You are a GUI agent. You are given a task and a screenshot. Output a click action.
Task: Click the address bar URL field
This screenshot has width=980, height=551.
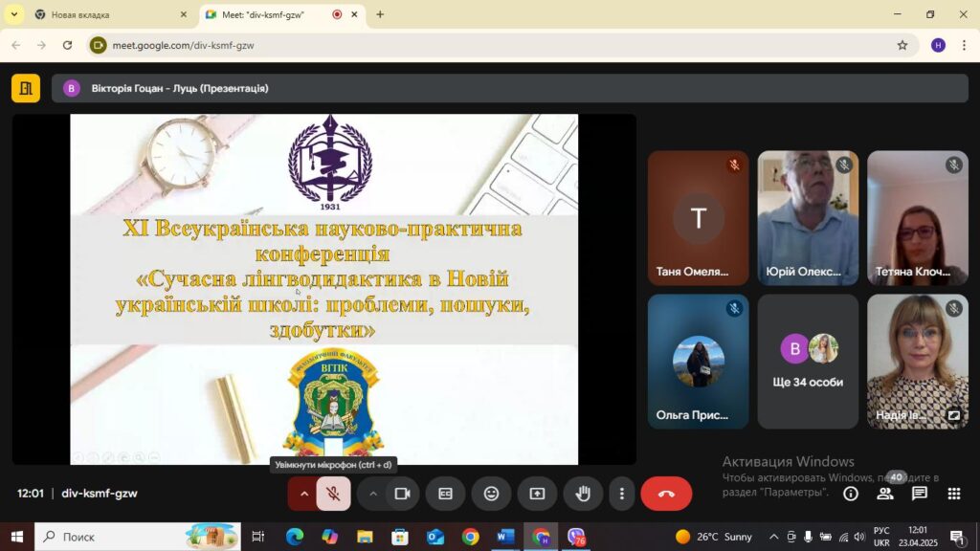point(503,45)
